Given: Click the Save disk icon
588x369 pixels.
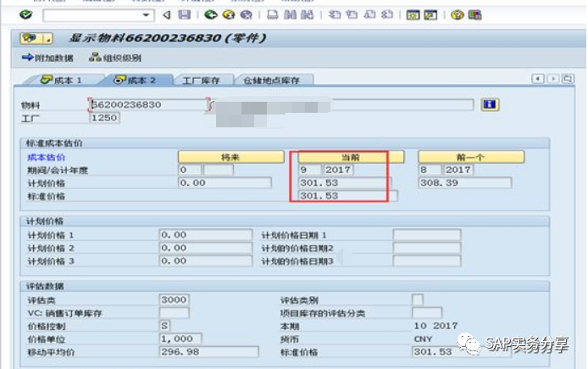Looking at the screenshot, I should tap(184, 15).
